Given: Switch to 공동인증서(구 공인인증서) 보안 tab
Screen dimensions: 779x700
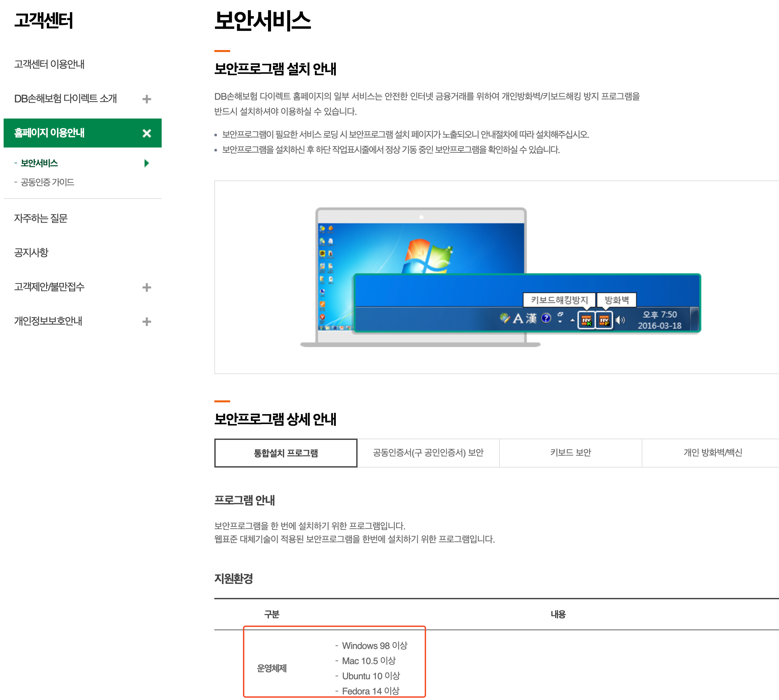Looking at the screenshot, I should click(x=428, y=453).
